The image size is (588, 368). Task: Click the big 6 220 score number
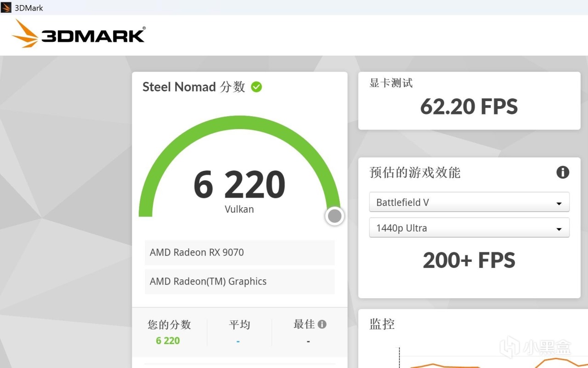(x=239, y=185)
